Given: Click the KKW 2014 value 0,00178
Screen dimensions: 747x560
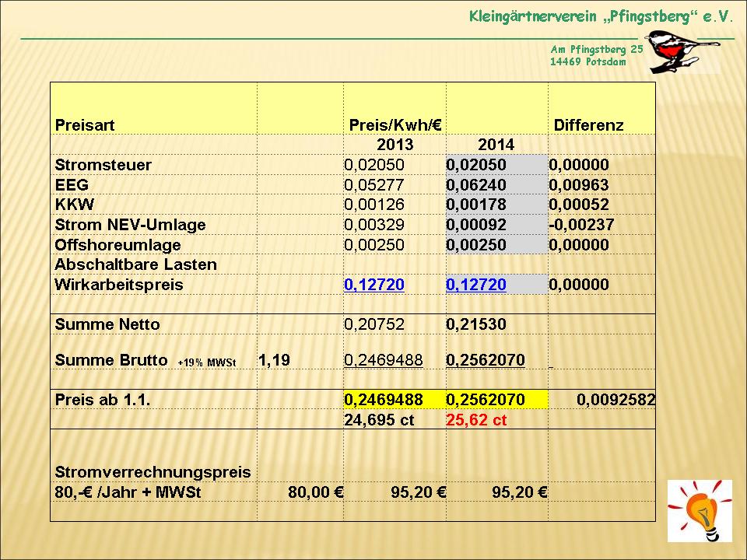Looking at the screenshot, I should coord(476,205).
